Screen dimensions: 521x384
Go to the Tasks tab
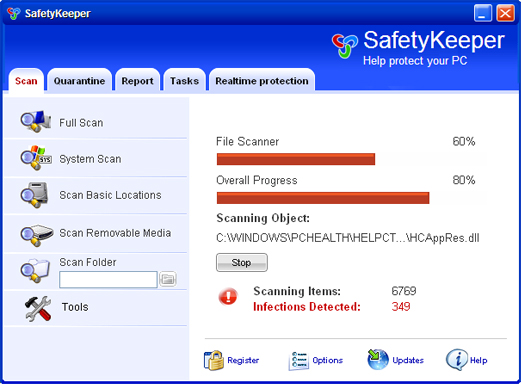tap(184, 81)
